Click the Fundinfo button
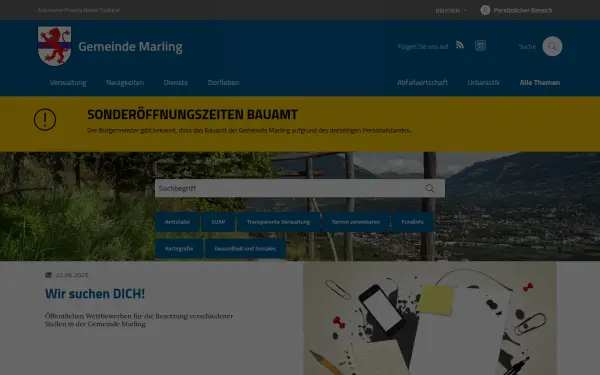600x375 pixels. tap(412, 222)
